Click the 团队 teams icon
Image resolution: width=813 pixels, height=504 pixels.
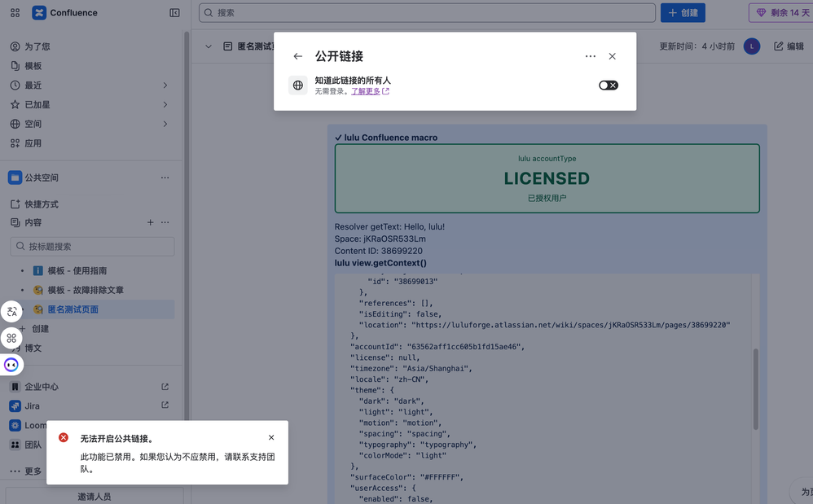coord(15,445)
